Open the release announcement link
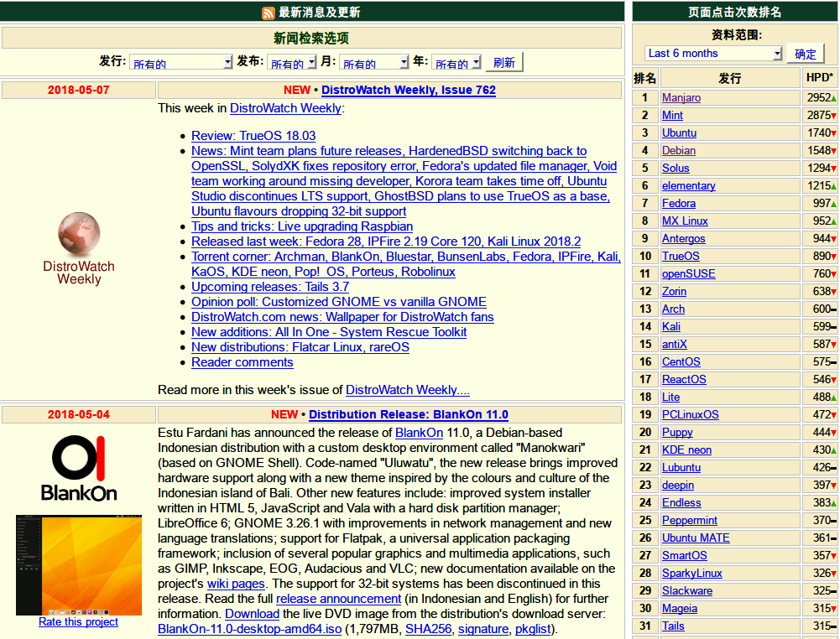Viewport: 840px width, 639px height. (338, 598)
